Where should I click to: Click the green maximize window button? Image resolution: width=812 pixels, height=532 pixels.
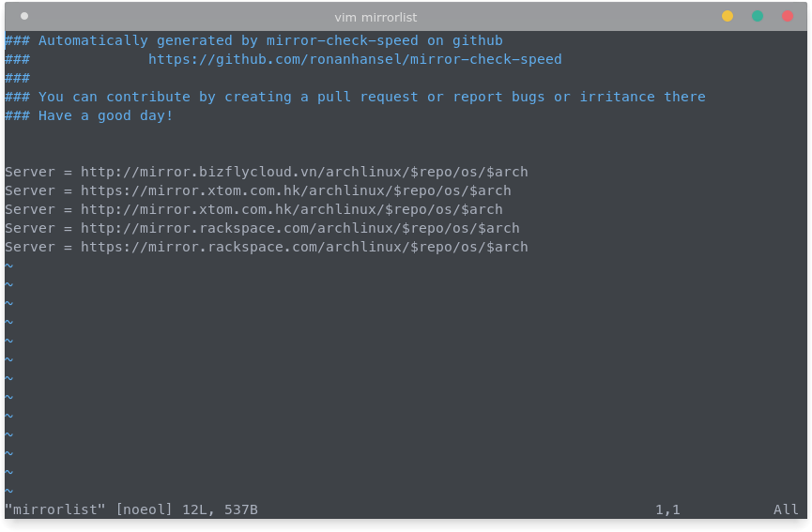pos(758,17)
